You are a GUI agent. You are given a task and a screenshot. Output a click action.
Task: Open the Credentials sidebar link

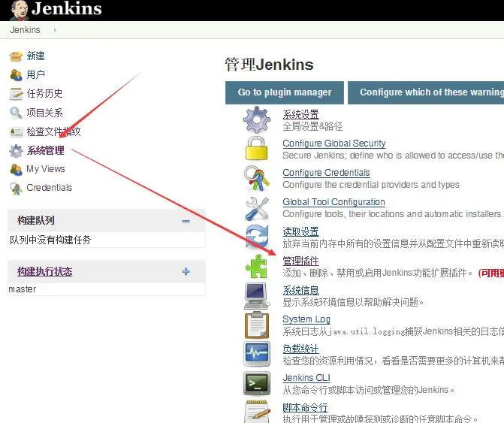[x=49, y=188]
